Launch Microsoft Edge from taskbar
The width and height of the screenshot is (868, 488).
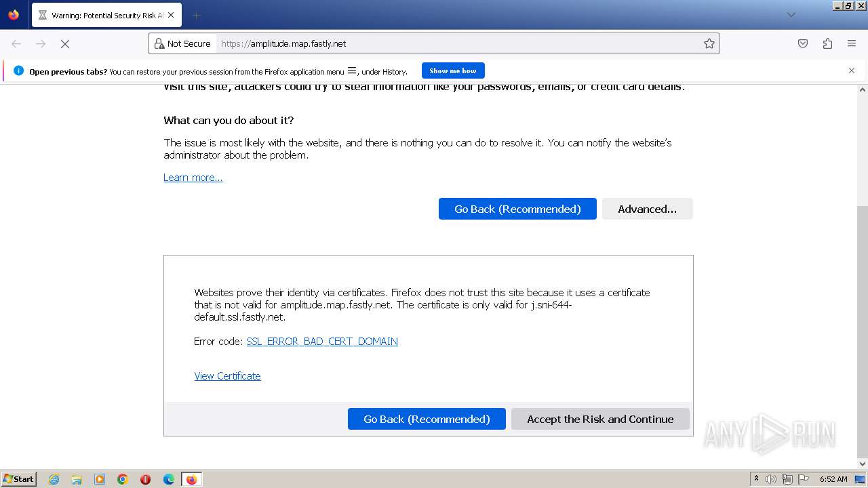[x=169, y=479]
